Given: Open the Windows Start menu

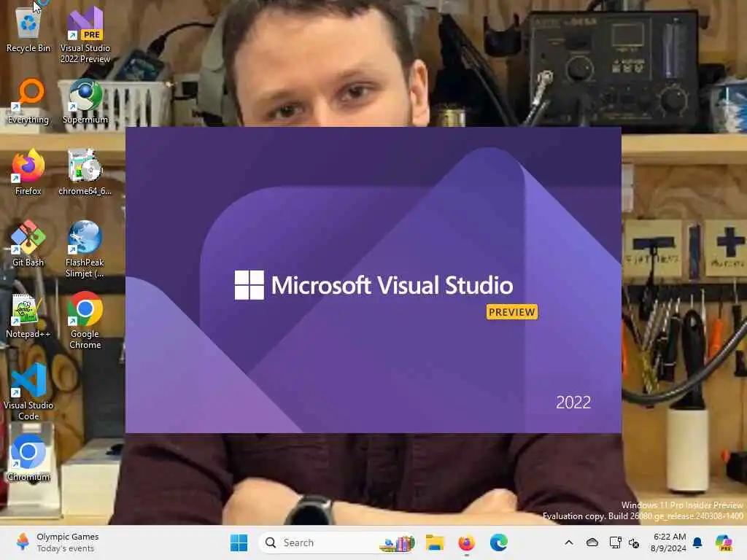Looking at the screenshot, I should pyautogui.click(x=239, y=542).
